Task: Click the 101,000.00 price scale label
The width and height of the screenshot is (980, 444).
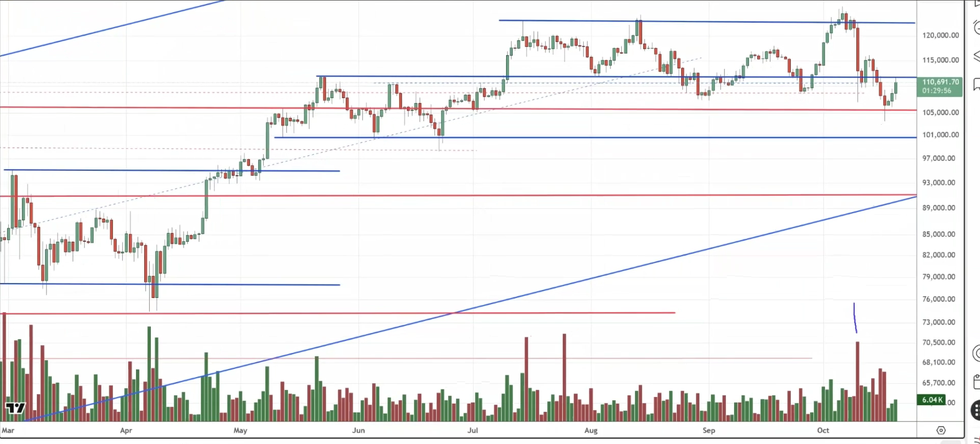Action: (941, 135)
